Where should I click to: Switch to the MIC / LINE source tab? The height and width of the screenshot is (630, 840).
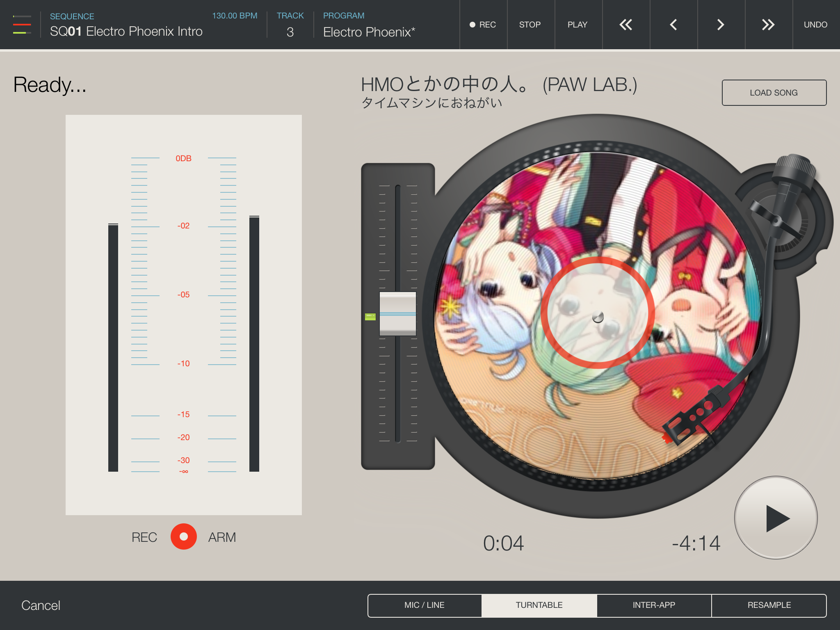click(x=425, y=605)
